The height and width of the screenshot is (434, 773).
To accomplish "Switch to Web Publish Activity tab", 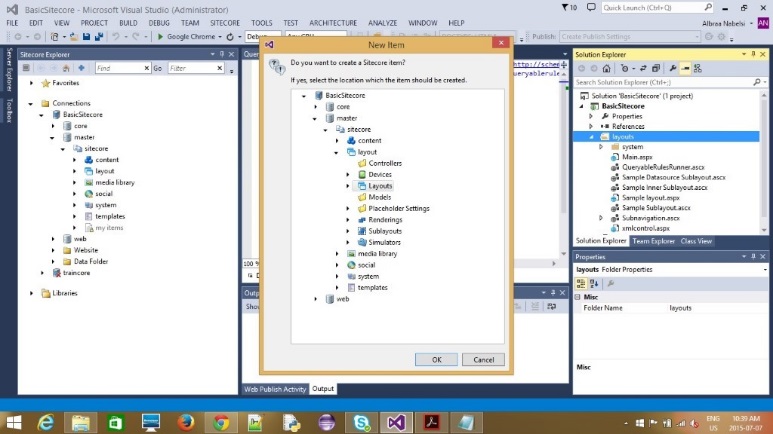I will click(x=275, y=389).
